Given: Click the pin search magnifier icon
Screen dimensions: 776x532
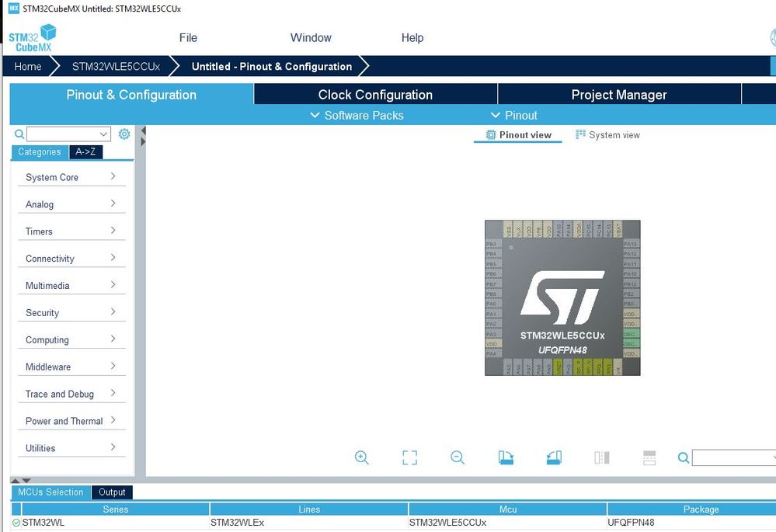Looking at the screenshot, I should pyautogui.click(x=684, y=457).
